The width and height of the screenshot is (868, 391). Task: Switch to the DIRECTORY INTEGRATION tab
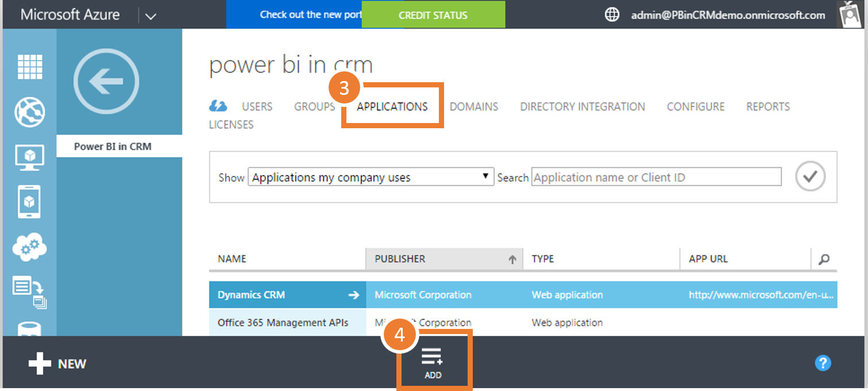click(582, 106)
